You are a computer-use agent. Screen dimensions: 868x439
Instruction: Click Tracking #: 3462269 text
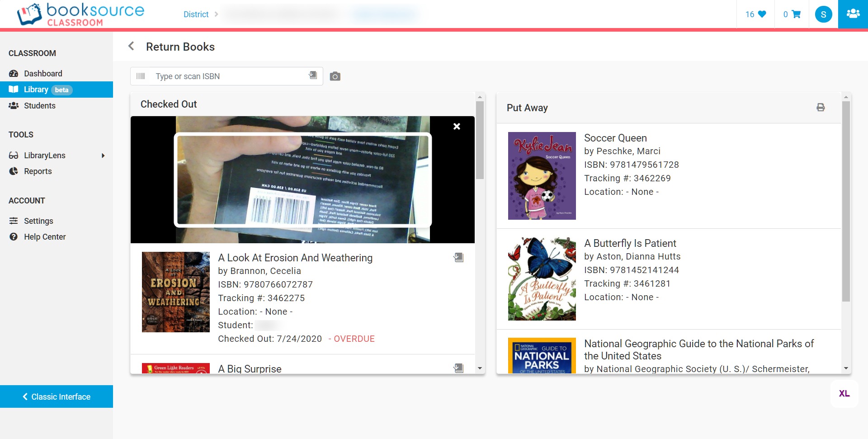pyautogui.click(x=627, y=178)
